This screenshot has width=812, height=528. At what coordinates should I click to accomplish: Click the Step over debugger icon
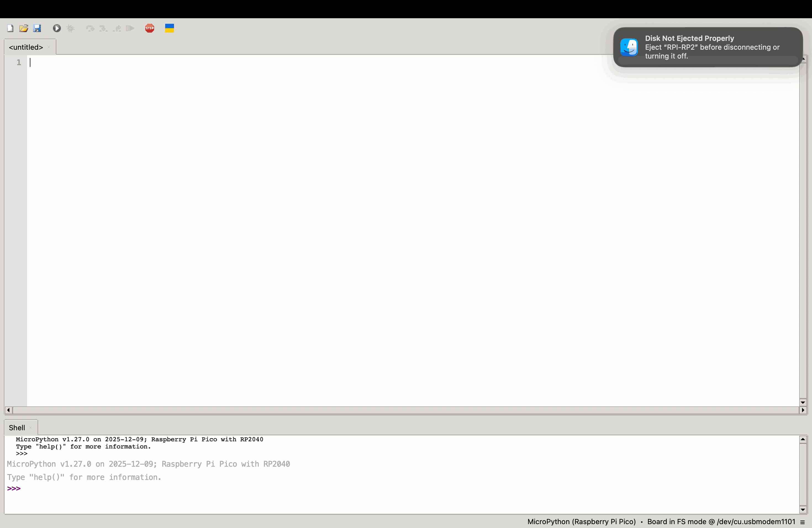(x=90, y=28)
